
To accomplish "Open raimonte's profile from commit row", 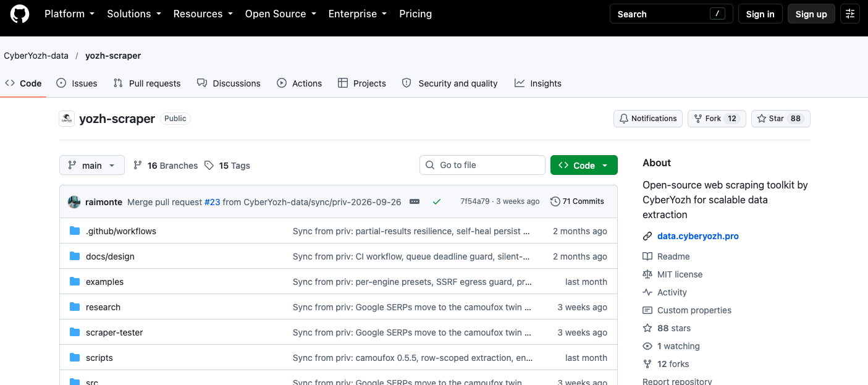I will point(104,202).
